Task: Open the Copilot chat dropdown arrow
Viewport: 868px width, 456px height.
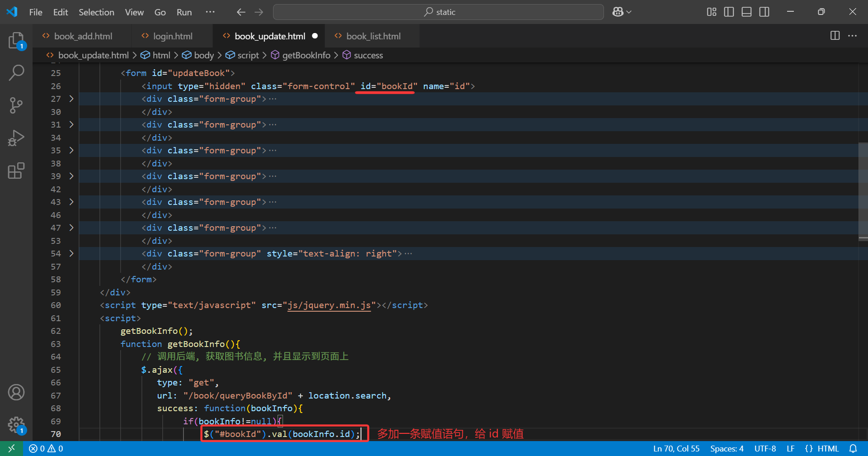Action: point(629,12)
